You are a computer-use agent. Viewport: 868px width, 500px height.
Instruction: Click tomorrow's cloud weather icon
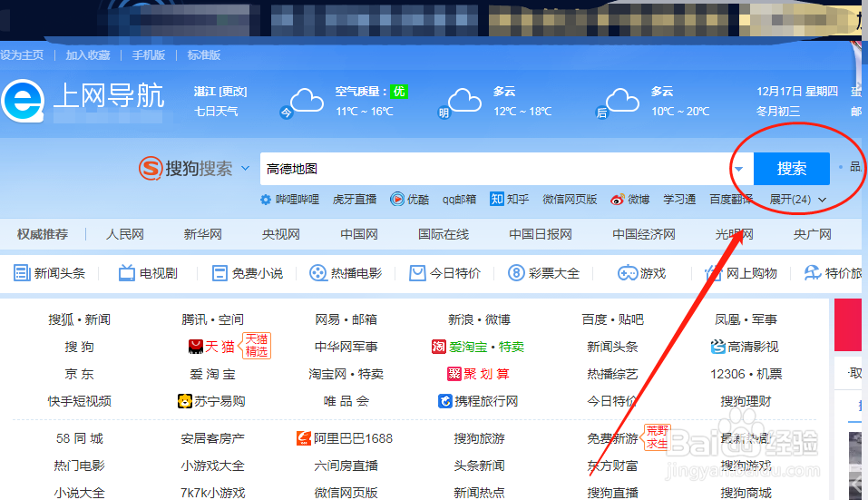(x=463, y=101)
